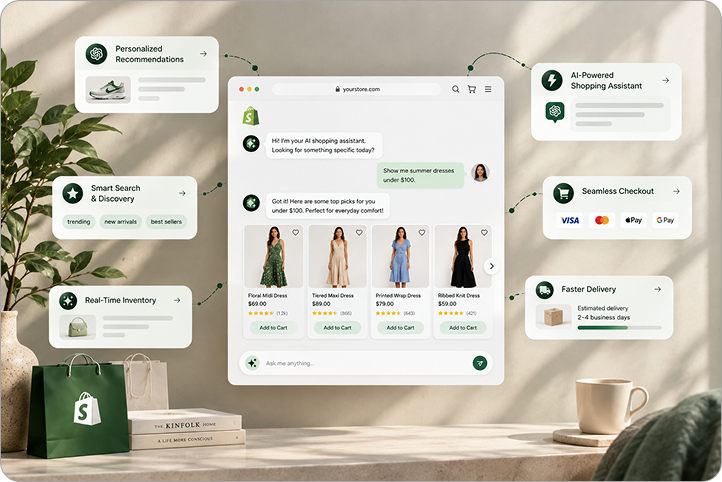Viewport: 722px width, 482px height.
Task: Click the $59.00 price text
Action: pos(448,304)
